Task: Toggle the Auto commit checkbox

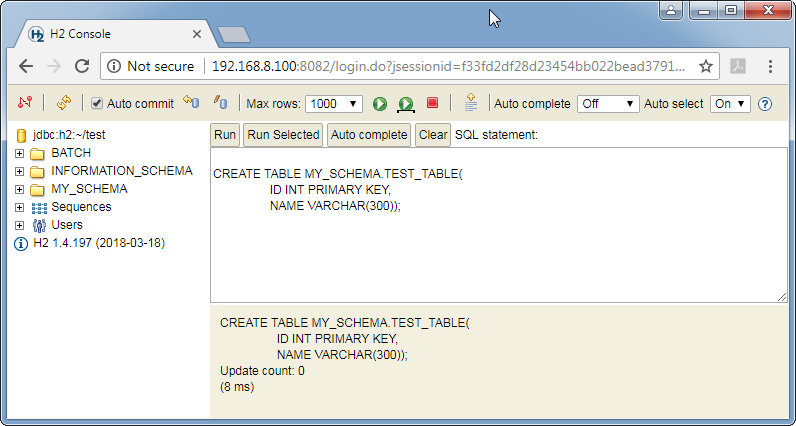Action: (x=97, y=104)
